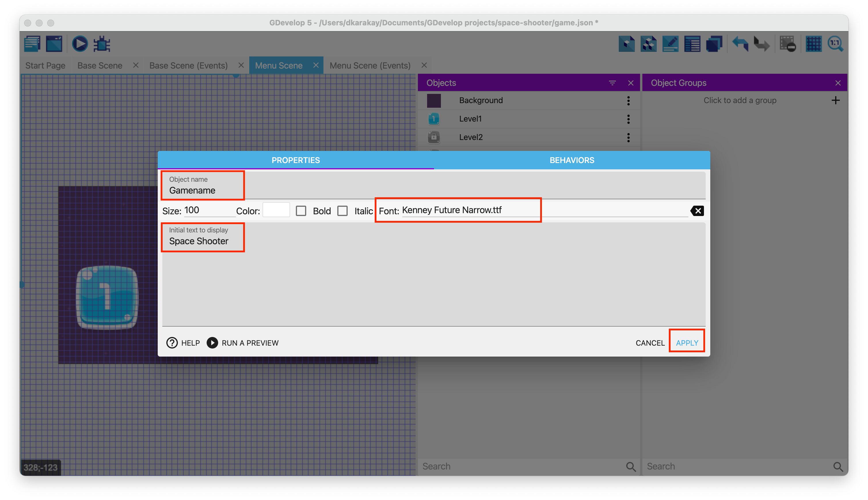
Task: Open the debugger bug icon
Action: click(102, 44)
